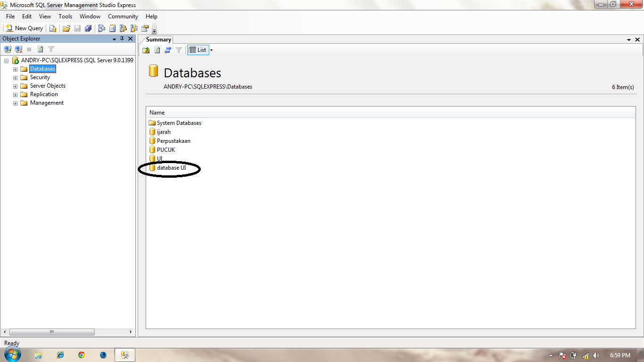Open the Tools menu

pyautogui.click(x=66, y=16)
